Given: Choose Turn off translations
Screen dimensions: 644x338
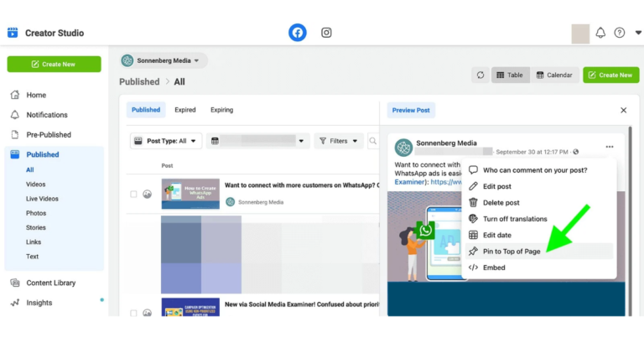Looking at the screenshot, I should pos(539,219).
